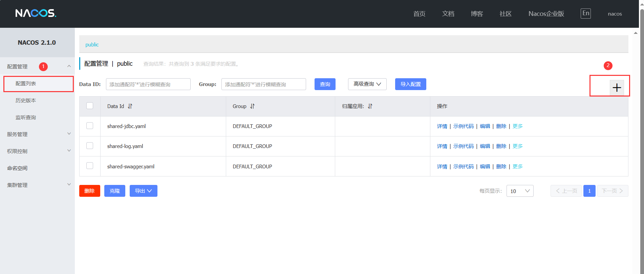Open Nacos企业版 in the top navigation
The height and width of the screenshot is (274, 644).
pyautogui.click(x=546, y=14)
